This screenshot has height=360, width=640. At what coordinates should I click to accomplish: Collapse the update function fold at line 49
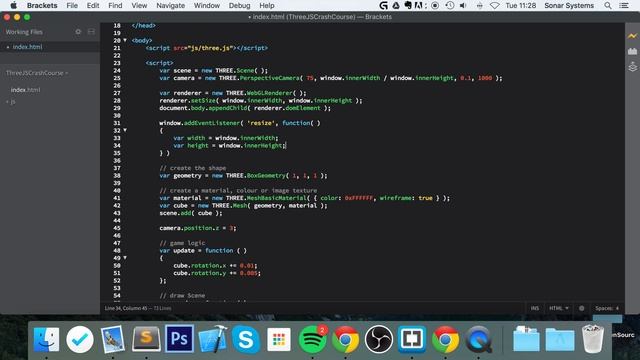125,258
